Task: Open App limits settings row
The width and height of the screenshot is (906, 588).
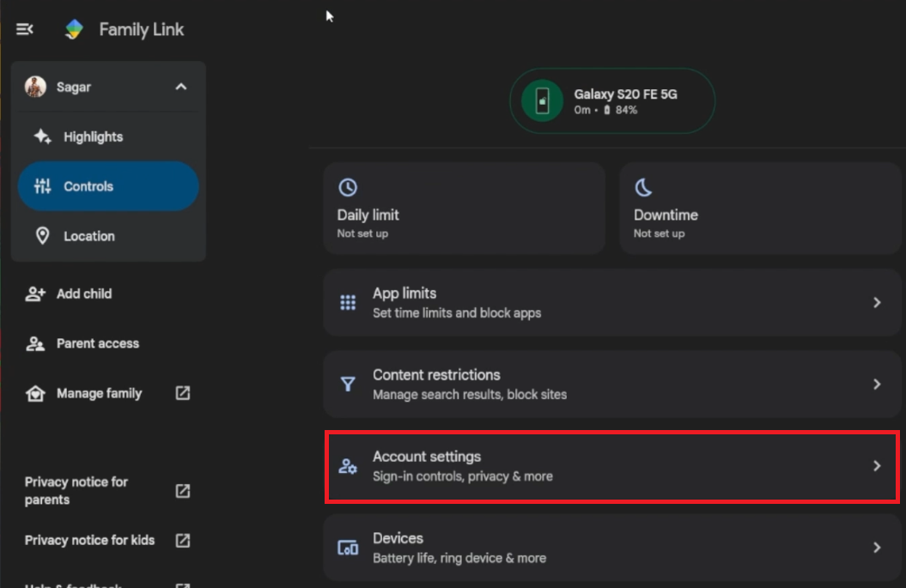Action: pyautogui.click(x=612, y=302)
